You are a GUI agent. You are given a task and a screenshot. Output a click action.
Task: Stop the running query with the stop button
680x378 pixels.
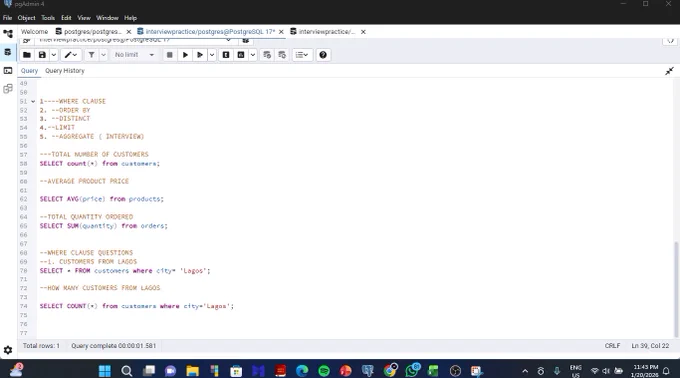[170, 55]
